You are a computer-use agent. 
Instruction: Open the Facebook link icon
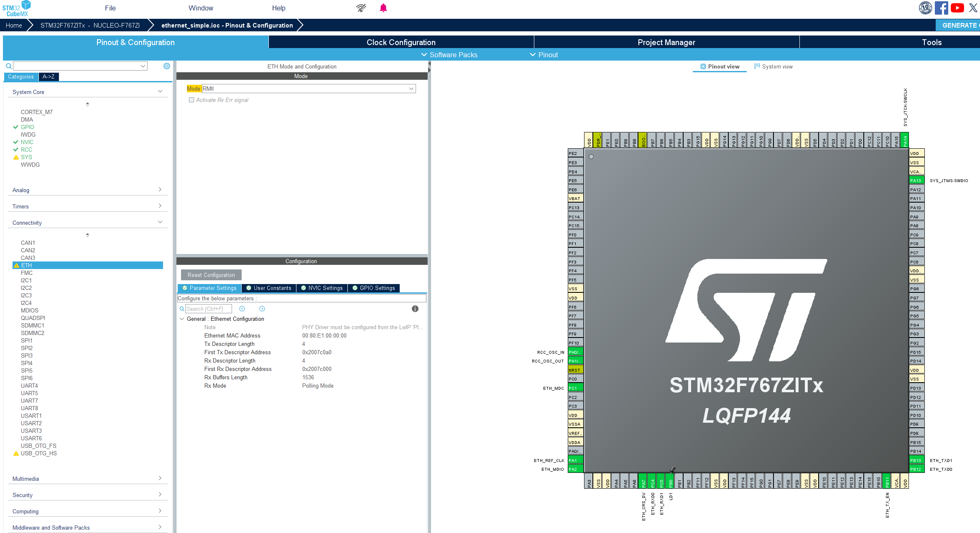pyautogui.click(x=941, y=8)
